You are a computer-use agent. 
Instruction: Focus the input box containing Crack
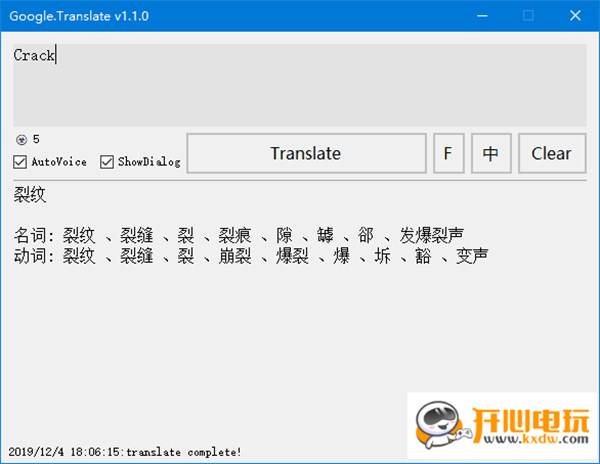pyautogui.click(x=300, y=85)
